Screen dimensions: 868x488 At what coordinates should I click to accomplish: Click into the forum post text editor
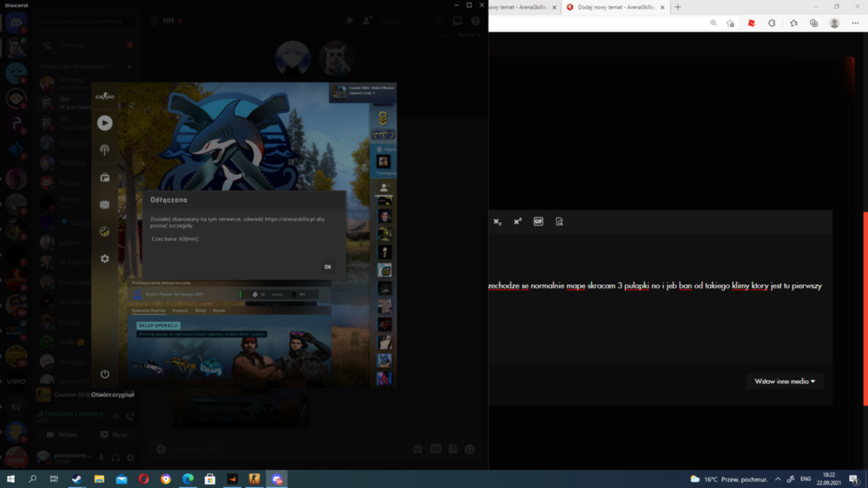[660, 299]
